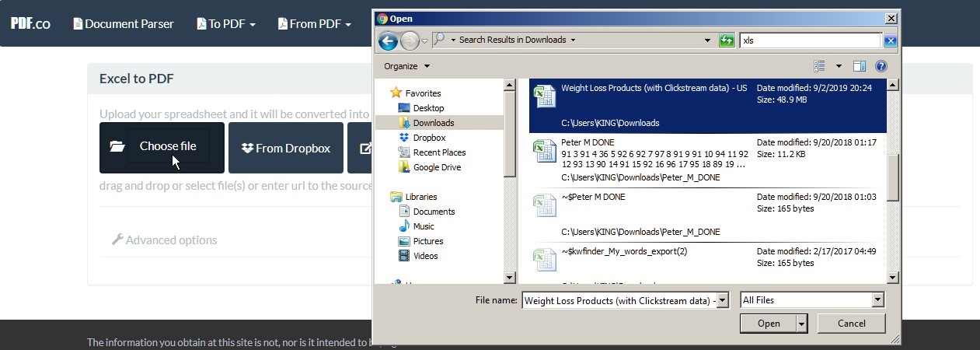Click the blue Help question mark icon

click(x=881, y=66)
